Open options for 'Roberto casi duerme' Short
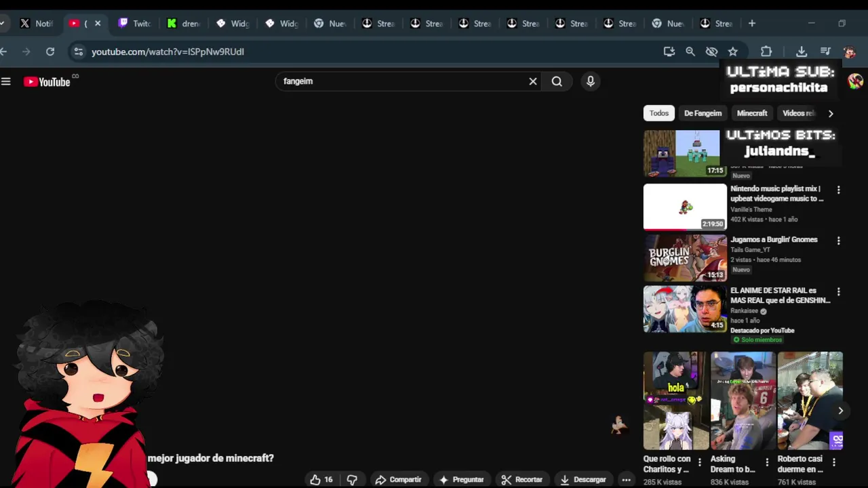The width and height of the screenshot is (868, 488). point(834,462)
